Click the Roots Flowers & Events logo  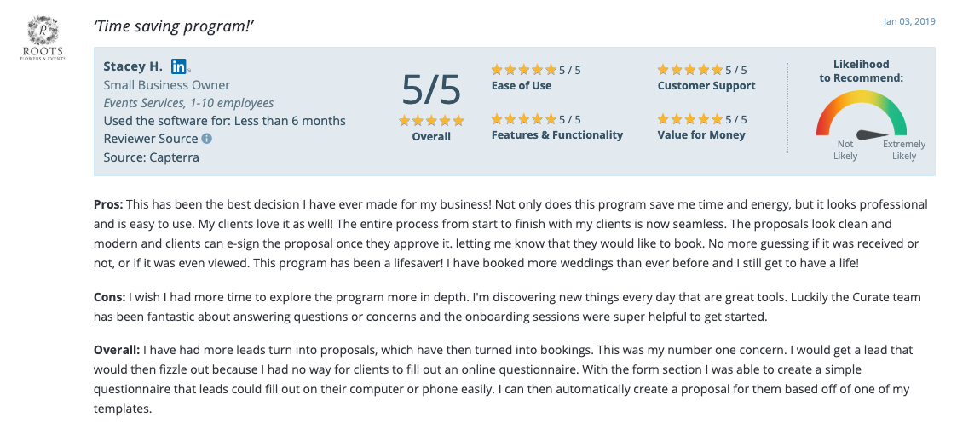coord(43,38)
